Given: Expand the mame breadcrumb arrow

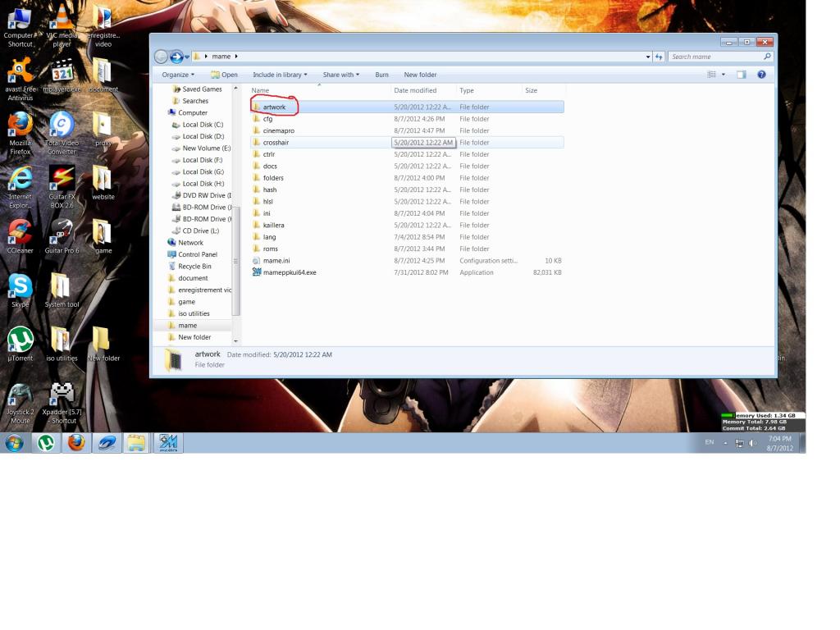Looking at the screenshot, I should pyautogui.click(x=236, y=57).
